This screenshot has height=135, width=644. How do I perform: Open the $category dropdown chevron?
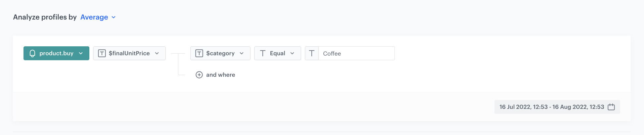pos(242,53)
